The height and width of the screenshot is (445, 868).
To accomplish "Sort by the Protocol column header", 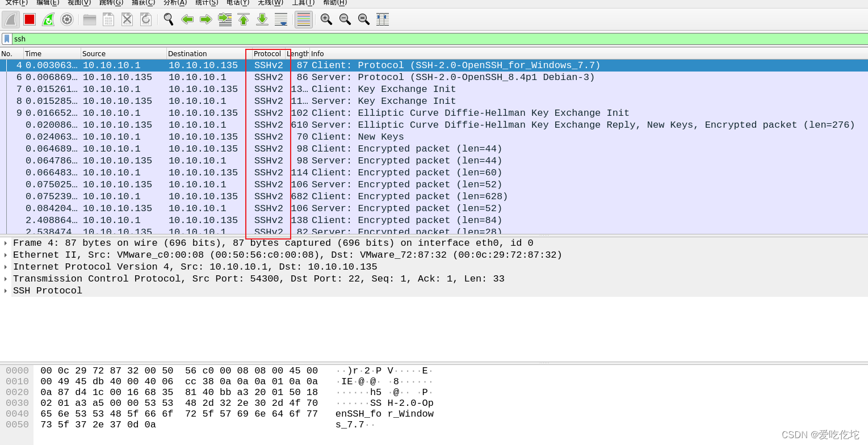I will pyautogui.click(x=269, y=54).
